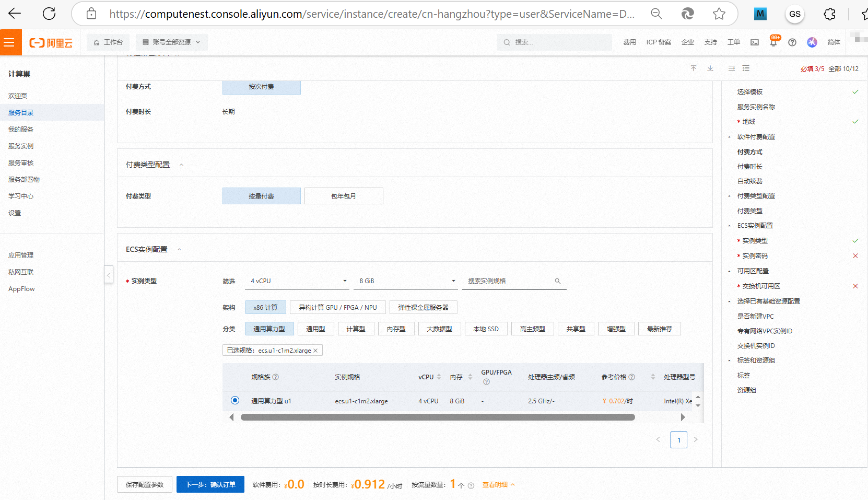Open the ICP 备案 link

(x=659, y=42)
